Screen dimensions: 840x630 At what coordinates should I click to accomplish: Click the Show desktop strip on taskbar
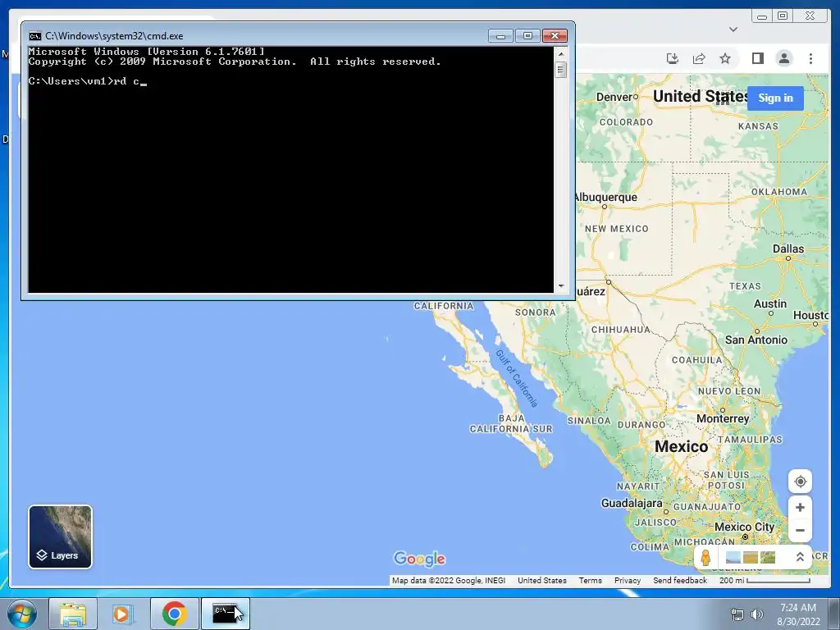[834, 614]
